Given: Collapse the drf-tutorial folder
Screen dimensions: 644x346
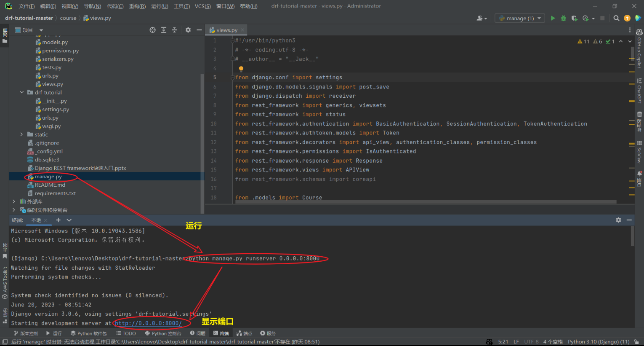Looking at the screenshot, I should [x=22, y=92].
